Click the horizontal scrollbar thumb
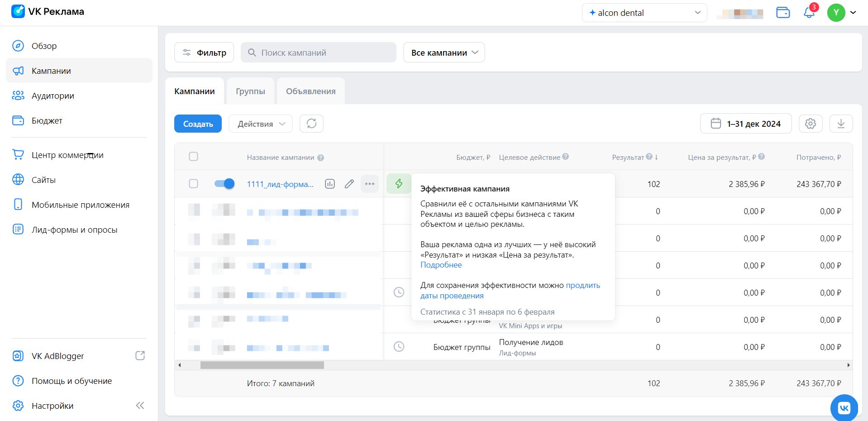 pyautogui.click(x=262, y=365)
